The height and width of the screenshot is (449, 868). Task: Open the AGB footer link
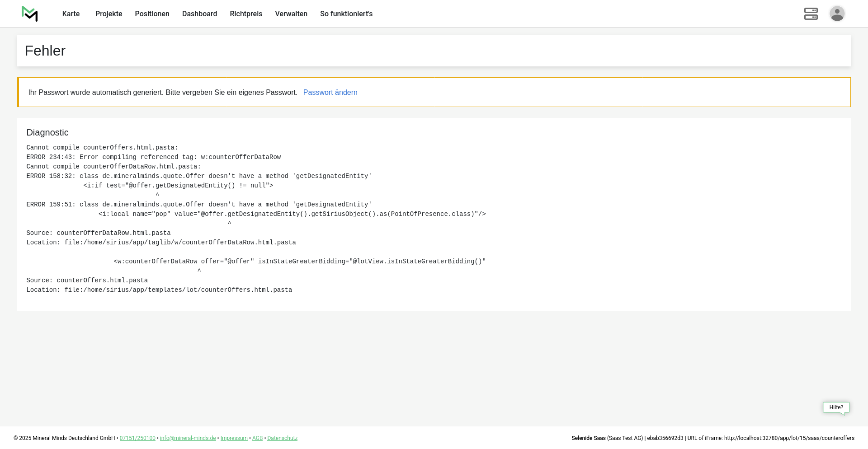tap(257, 438)
